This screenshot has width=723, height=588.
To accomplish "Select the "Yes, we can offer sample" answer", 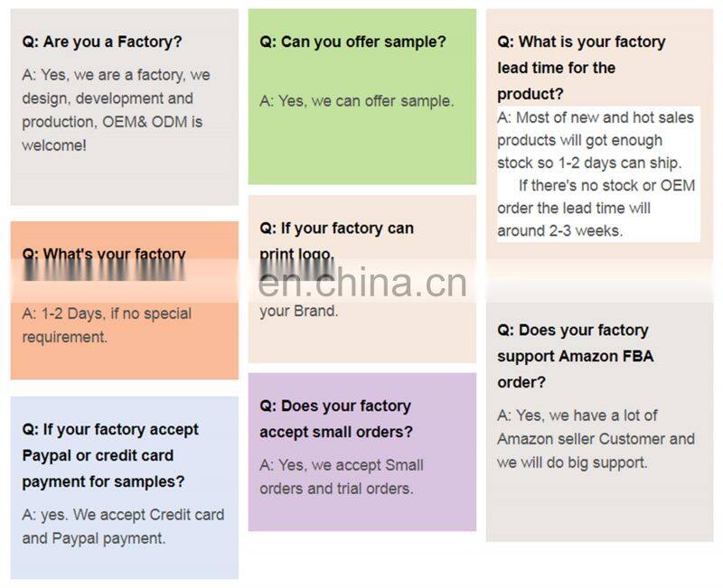I will click(x=356, y=101).
